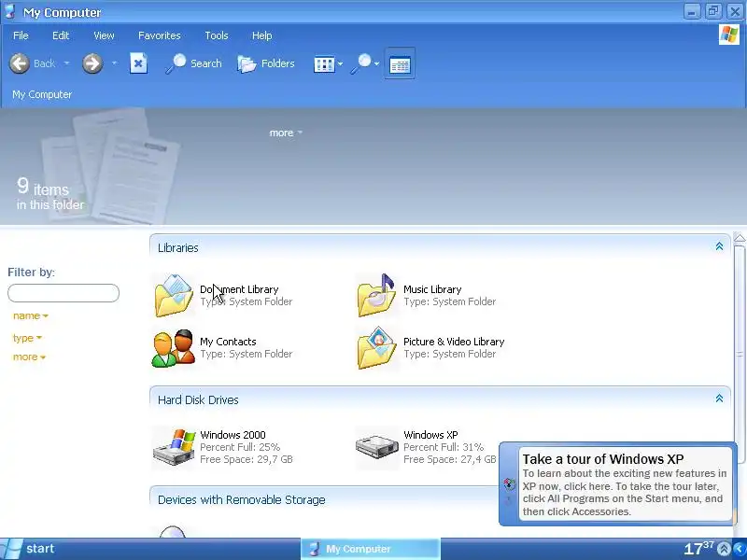The height and width of the screenshot is (560, 747).
Task: Open the Edit menu
Action: click(x=61, y=35)
